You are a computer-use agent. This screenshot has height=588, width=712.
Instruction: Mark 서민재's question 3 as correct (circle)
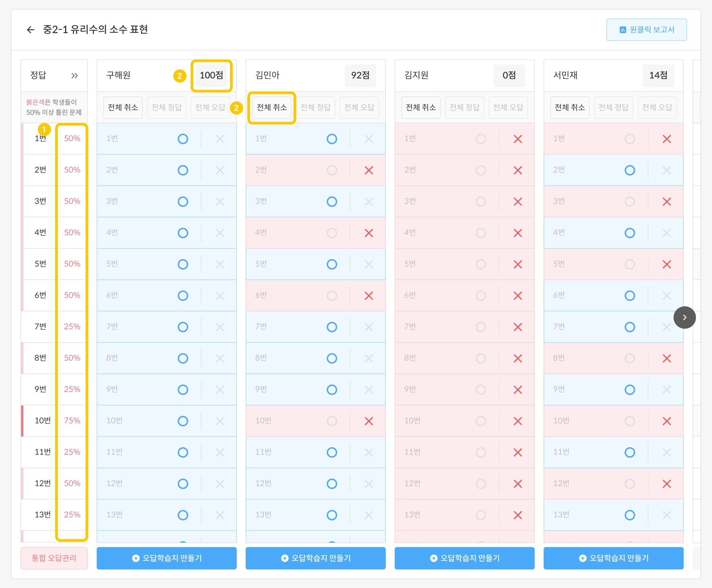click(629, 202)
